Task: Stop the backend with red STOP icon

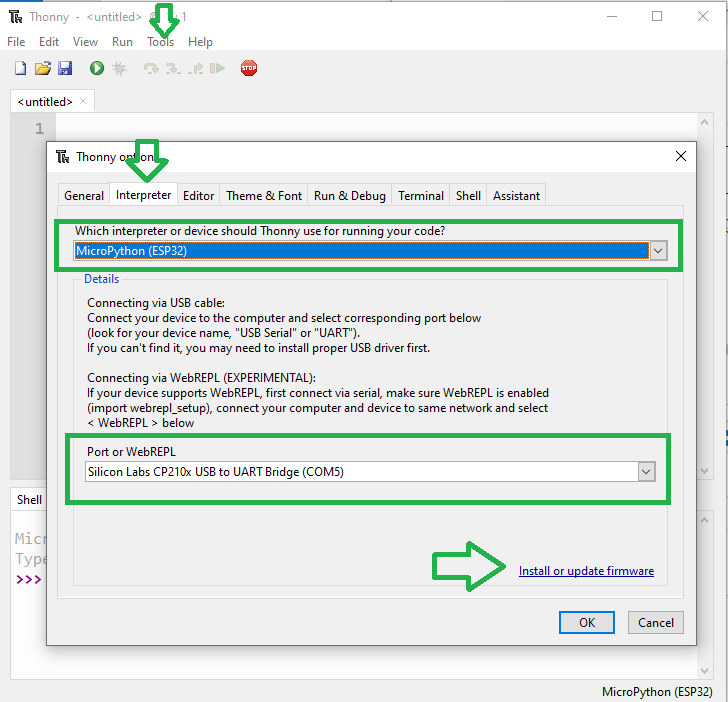Action: click(249, 68)
